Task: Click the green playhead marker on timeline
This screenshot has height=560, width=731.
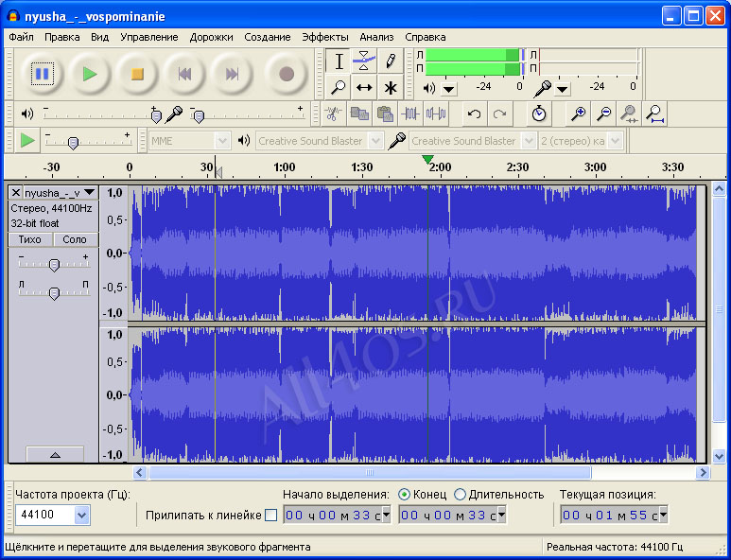Action: [427, 160]
